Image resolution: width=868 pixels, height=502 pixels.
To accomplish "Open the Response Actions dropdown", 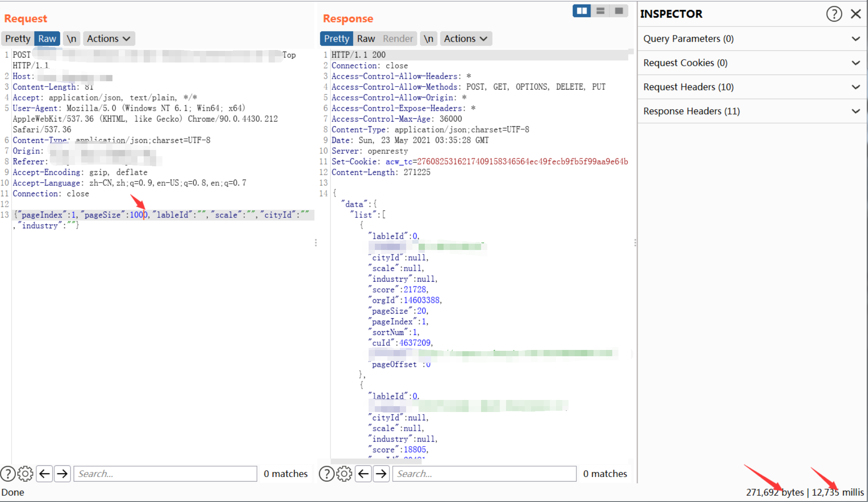I will coord(466,39).
